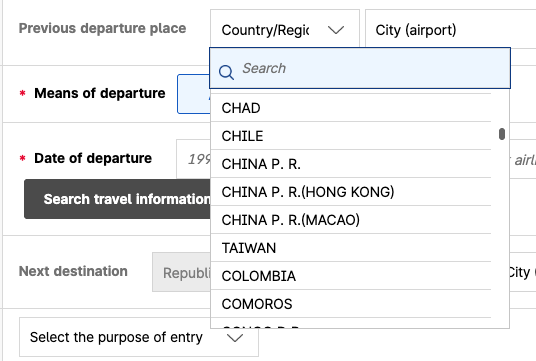The width and height of the screenshot is (536, 361).
Task: Choose CHINA P. R. option
Action: pos(351,164)
